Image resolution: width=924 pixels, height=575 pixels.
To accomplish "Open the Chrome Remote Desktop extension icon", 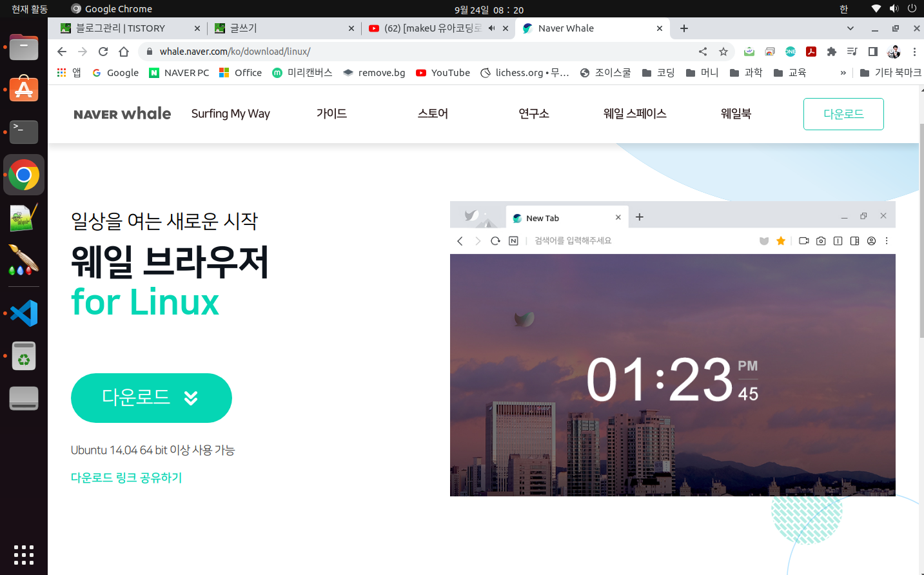I will click(770, 52).
